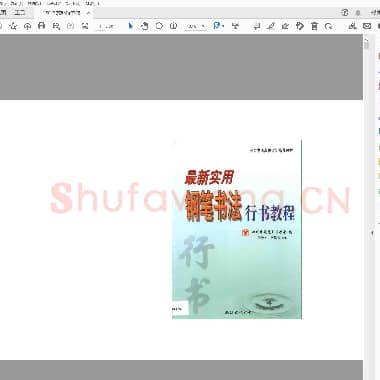The image size is (380, 380).
Task: Upload the file with the cloud arrow icon
Action: [27, 26]
